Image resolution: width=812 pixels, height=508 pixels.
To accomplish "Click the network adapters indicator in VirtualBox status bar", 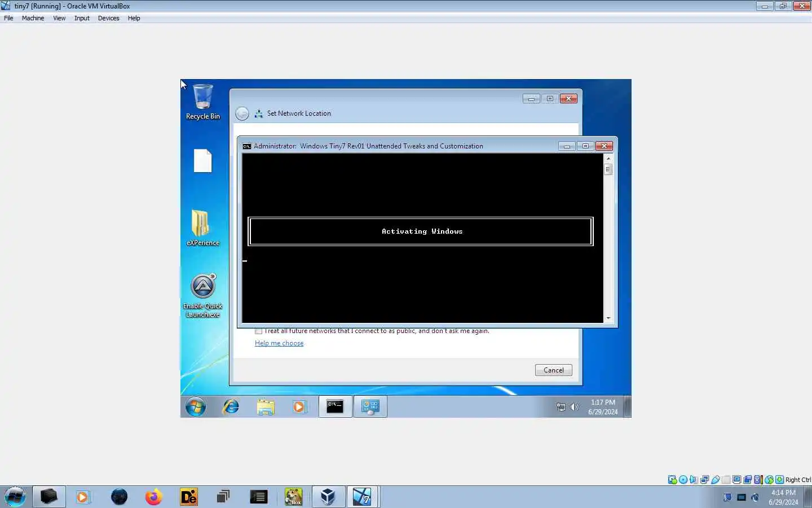I will click(x=704, y=480).
